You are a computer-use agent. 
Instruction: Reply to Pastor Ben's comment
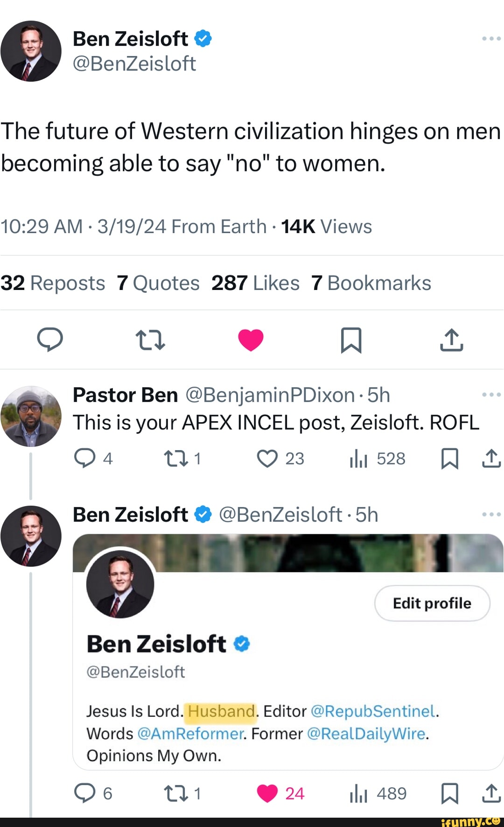(x=84, y=459)
